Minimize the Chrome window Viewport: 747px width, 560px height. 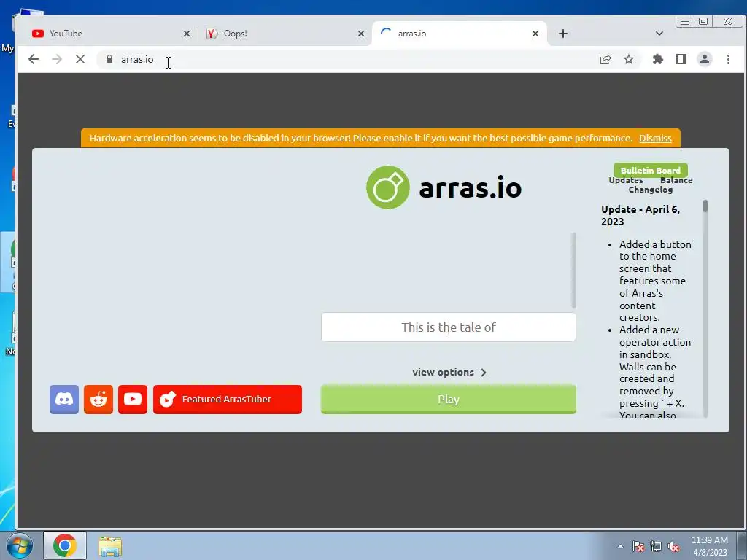coord(685,21)
